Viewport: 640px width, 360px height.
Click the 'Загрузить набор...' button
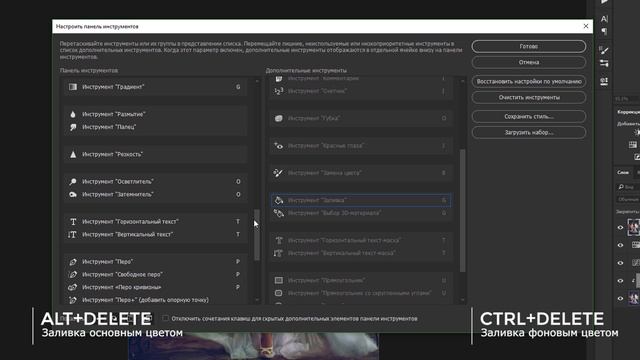coord(529,133)
